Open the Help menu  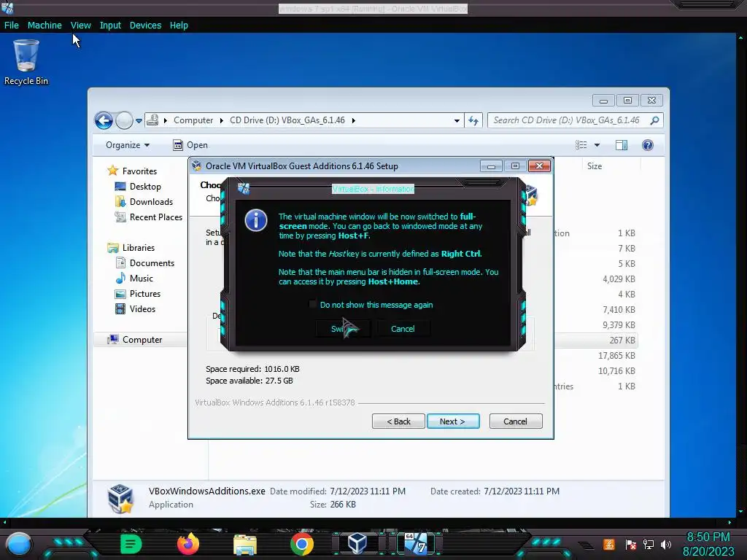[179, 26]
